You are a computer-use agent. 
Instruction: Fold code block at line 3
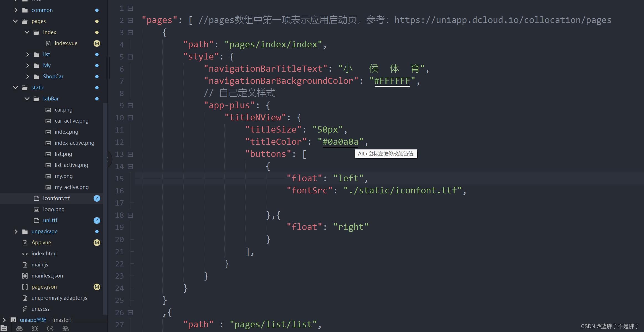[130, 33]
